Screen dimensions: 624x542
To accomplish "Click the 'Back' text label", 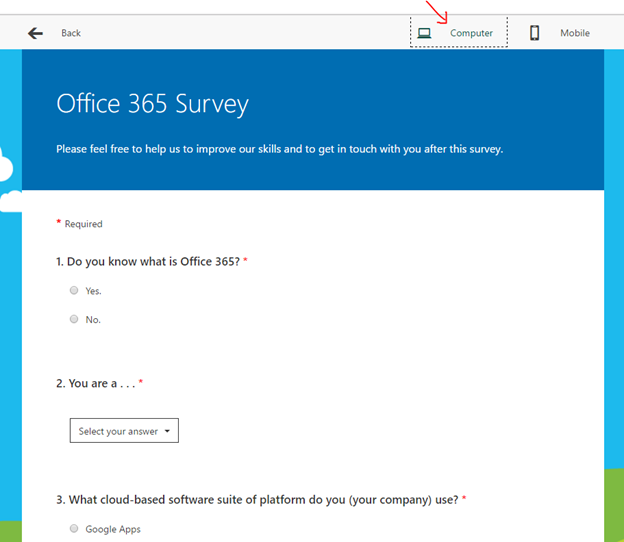I will (71, 33).
